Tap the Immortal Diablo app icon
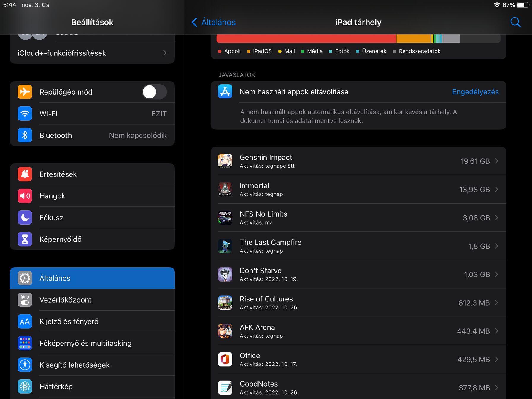The width and height of the screenshot is (532, 399). coord(225,189)
